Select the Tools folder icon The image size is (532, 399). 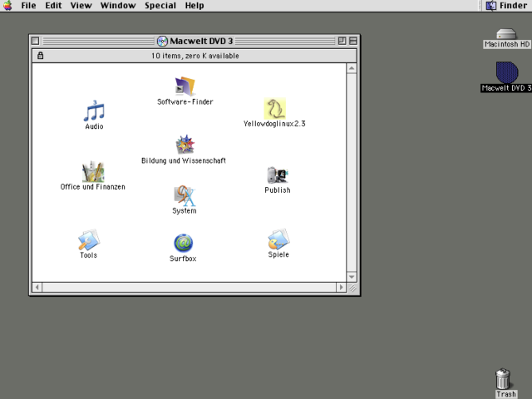point(89,239)
